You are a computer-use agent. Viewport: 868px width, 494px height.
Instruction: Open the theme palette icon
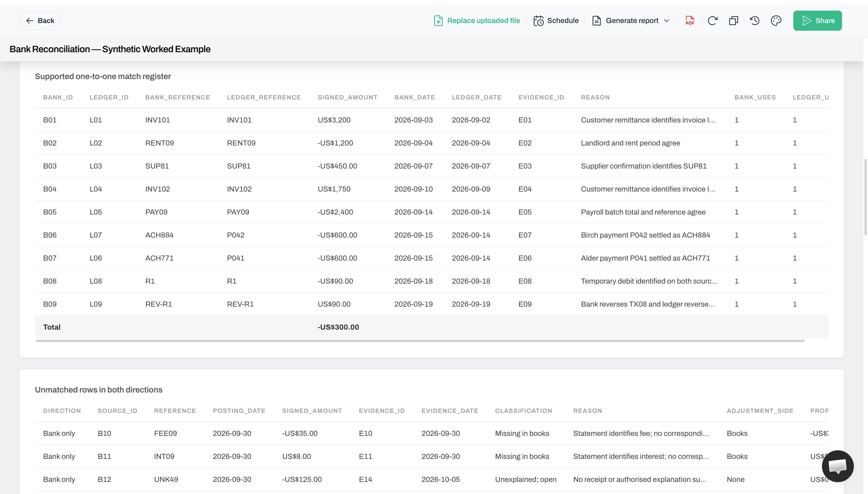click(776, 21)
